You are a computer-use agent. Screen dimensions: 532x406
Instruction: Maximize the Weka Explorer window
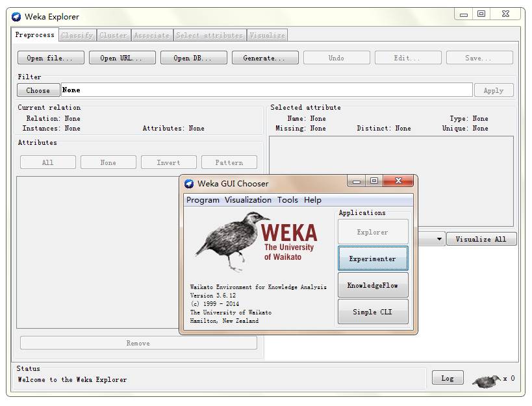(x=481, y=14)
